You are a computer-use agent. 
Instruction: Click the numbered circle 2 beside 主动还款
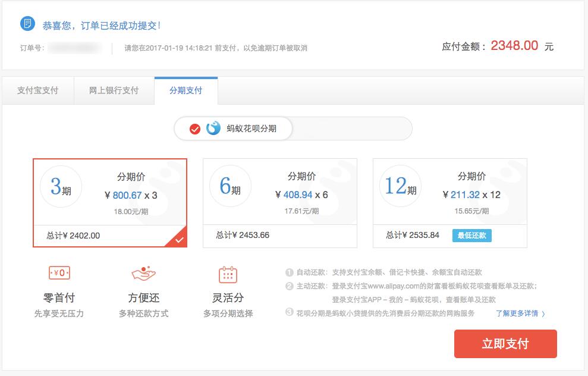[x=289, y=286]
